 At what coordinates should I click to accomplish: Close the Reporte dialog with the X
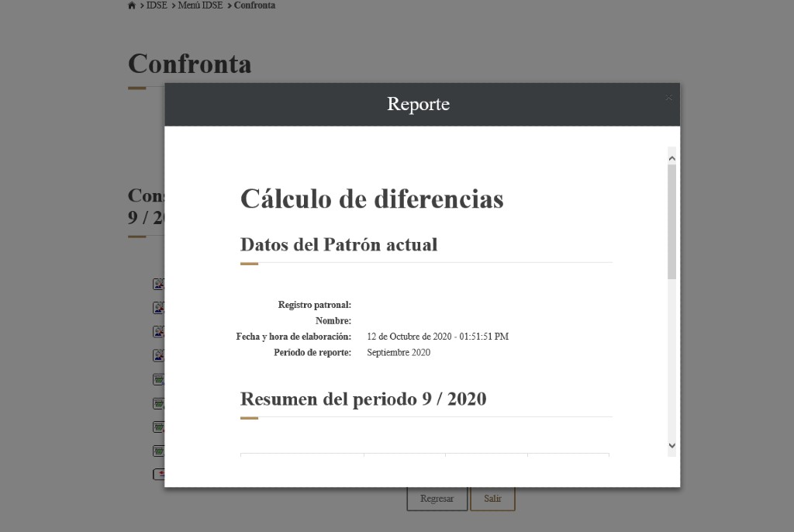tap(668, 98)
